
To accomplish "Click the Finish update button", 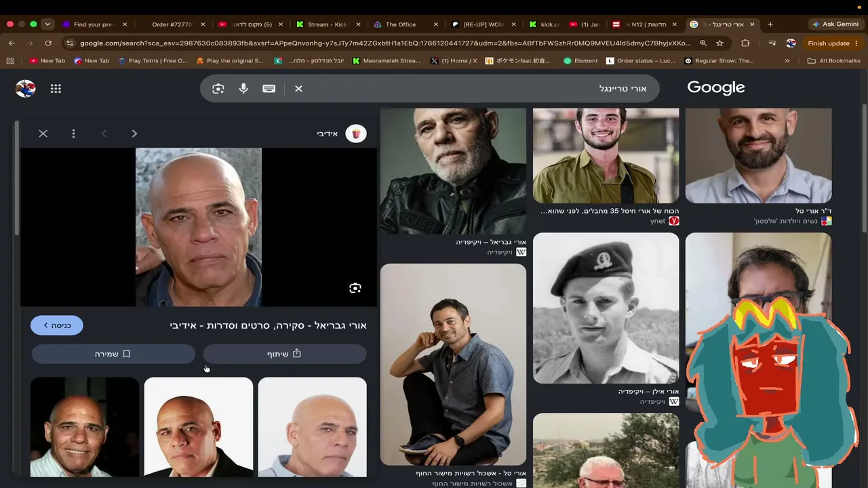I will (x=832, y=43).
